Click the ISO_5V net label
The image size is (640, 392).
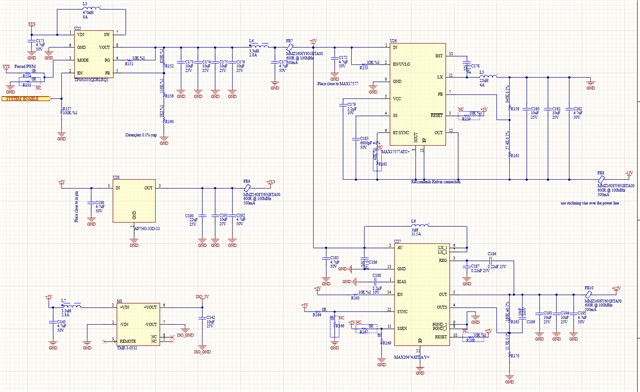tap(202, 297)
